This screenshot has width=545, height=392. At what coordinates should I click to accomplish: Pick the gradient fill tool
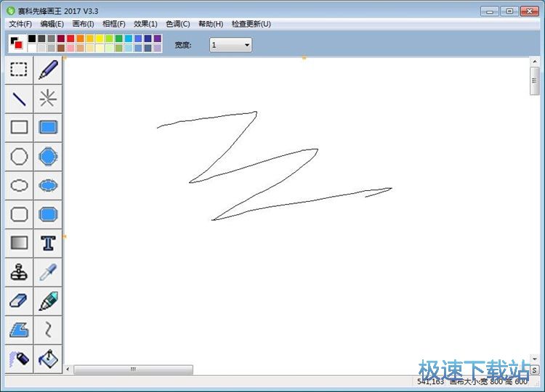click(20, 243)
